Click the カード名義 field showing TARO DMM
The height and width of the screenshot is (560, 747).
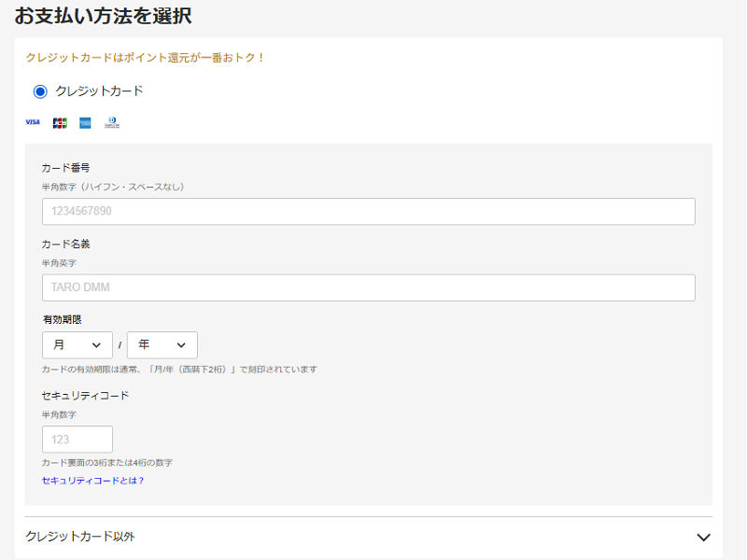pos(368,287)
